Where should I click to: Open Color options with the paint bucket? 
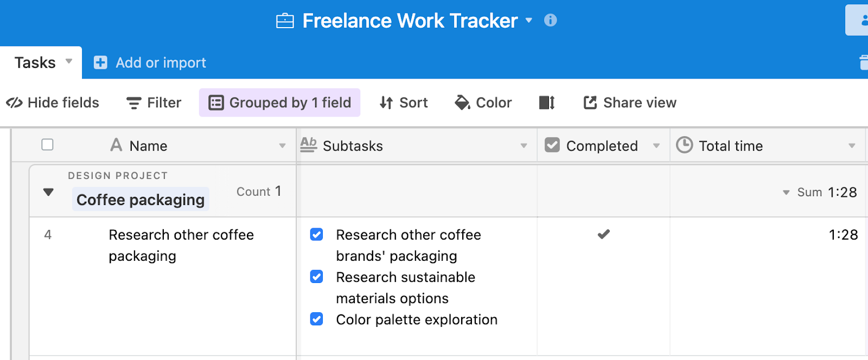point(462,102)
